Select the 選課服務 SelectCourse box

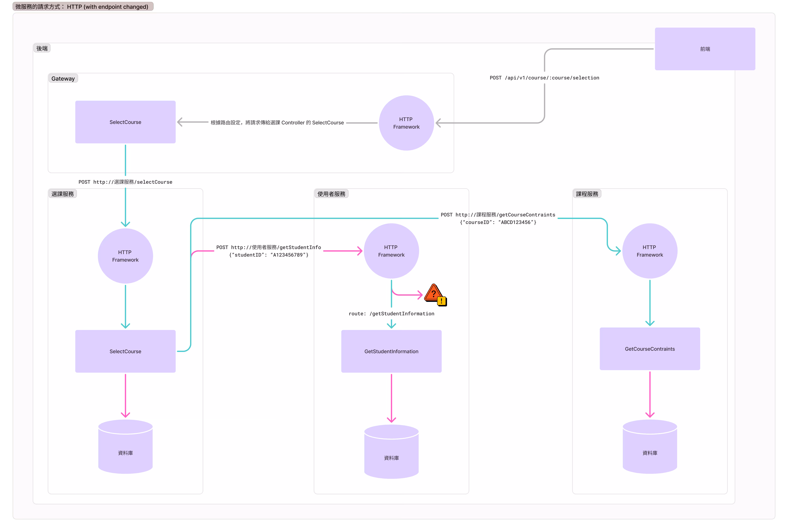tap(125, 351)
